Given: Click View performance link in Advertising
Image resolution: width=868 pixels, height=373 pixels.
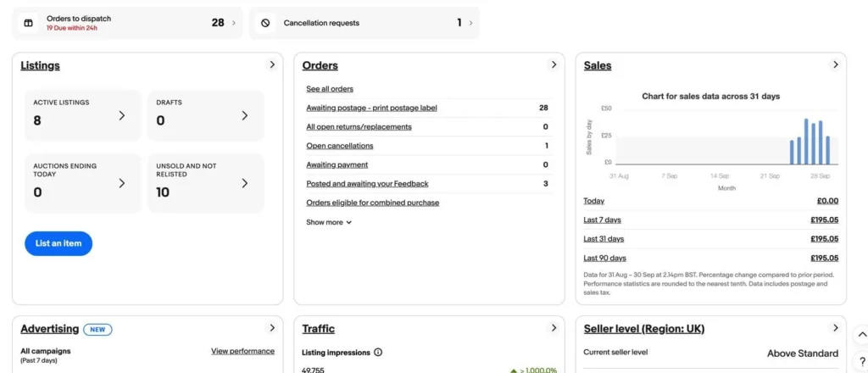Looking at the screenshot, I should click(x=242, y=351).
